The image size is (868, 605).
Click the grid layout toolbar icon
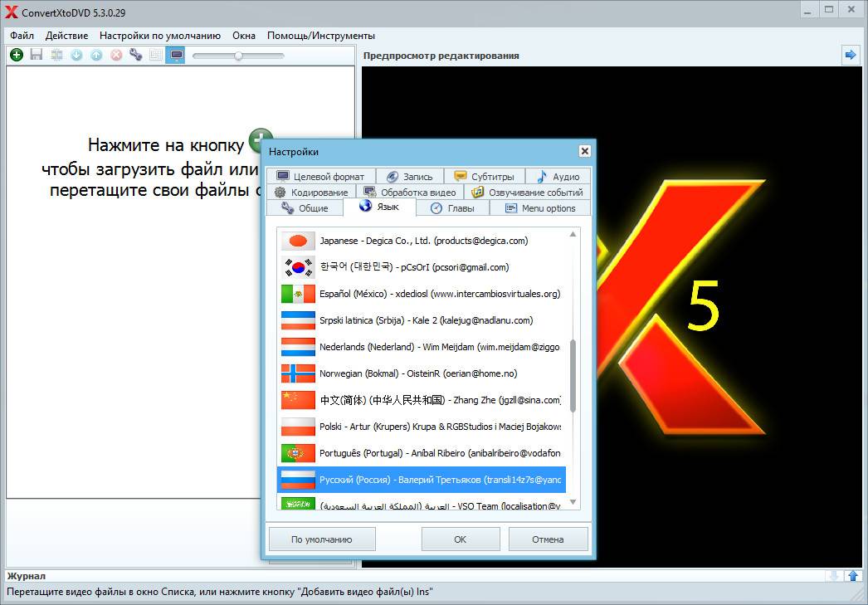coord(156,55)
